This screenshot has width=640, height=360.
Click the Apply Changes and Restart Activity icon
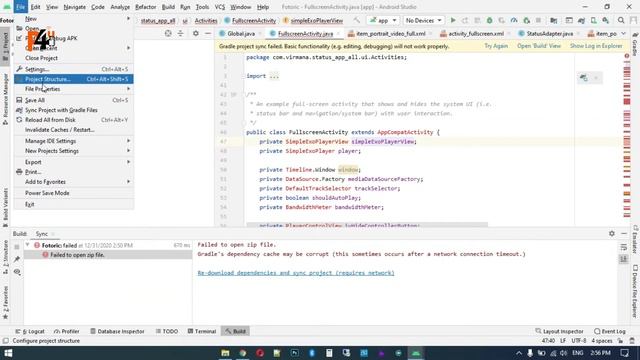click(x=465, y=20)
